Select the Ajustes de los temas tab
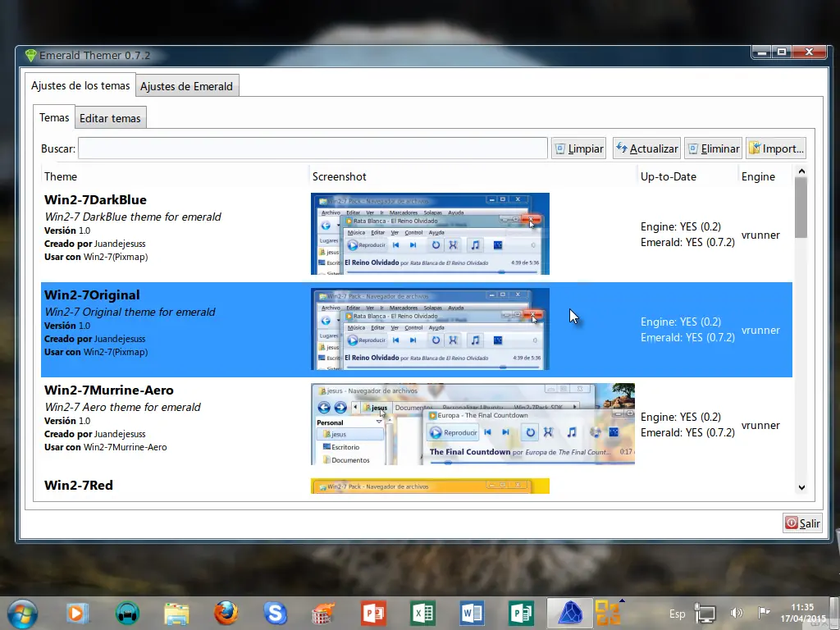This screenshot has height=630, width=840. tap(80, 85)
